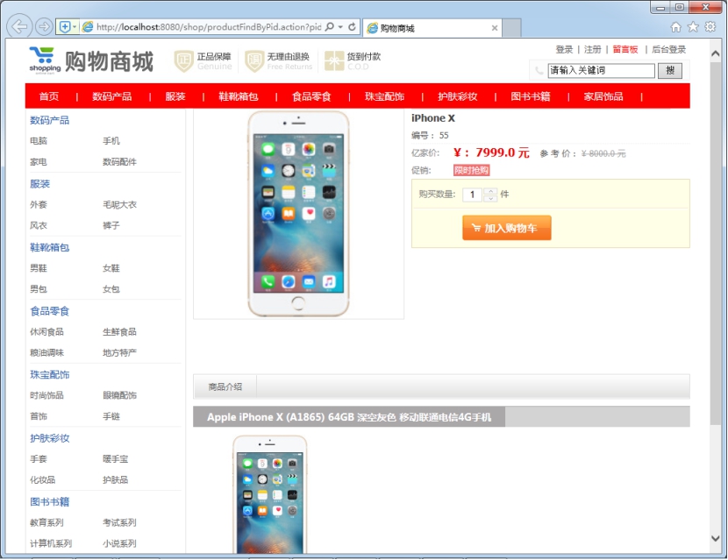The image size is (728, 560).
Task: Decrease quantity with the down stepper arrow
Action: pyautogui.click(x=490, y=198)
